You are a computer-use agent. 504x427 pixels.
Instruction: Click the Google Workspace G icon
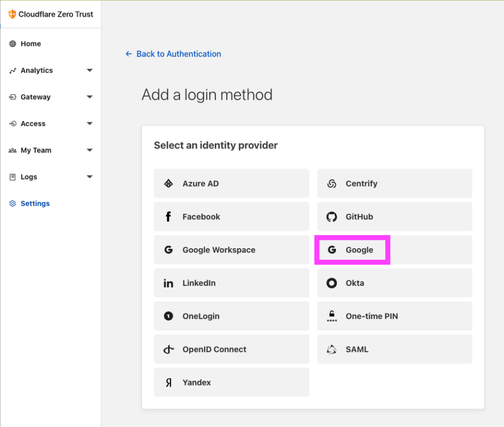pos(169,250)
